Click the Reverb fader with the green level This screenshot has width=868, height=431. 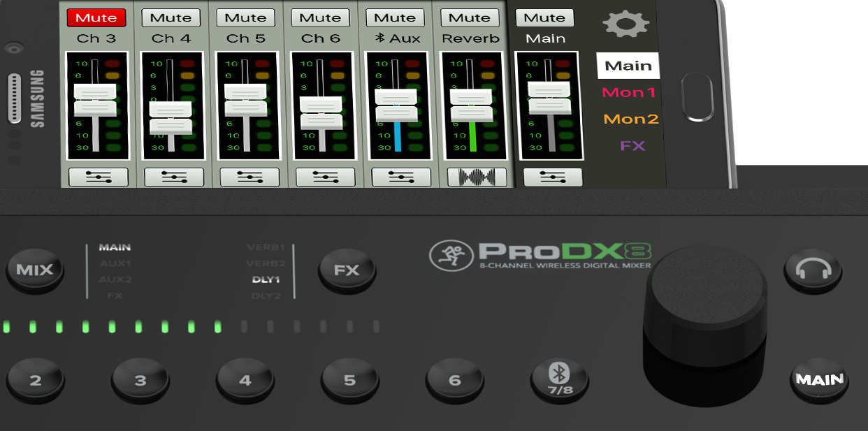point(471,105)
